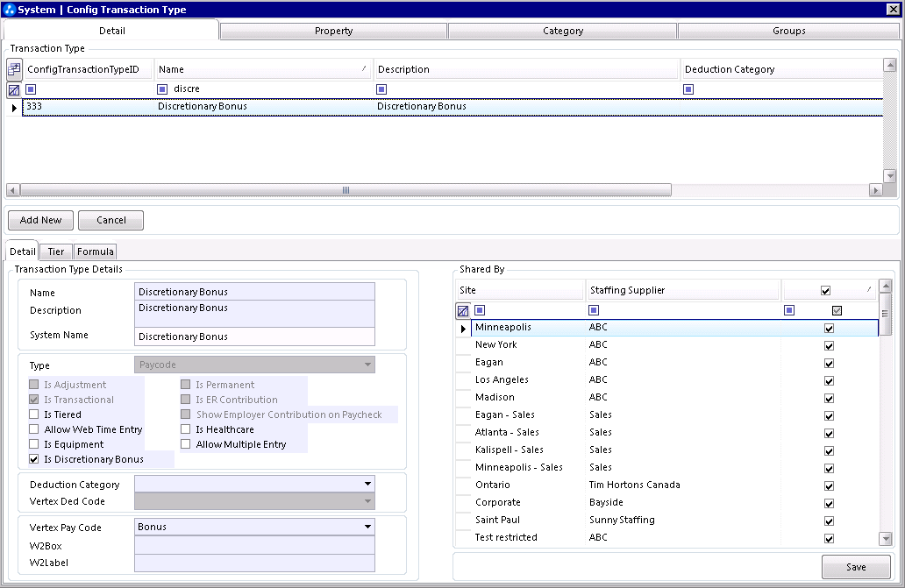Click the column chooser icon in Transaction Type grid

[14, 69]
